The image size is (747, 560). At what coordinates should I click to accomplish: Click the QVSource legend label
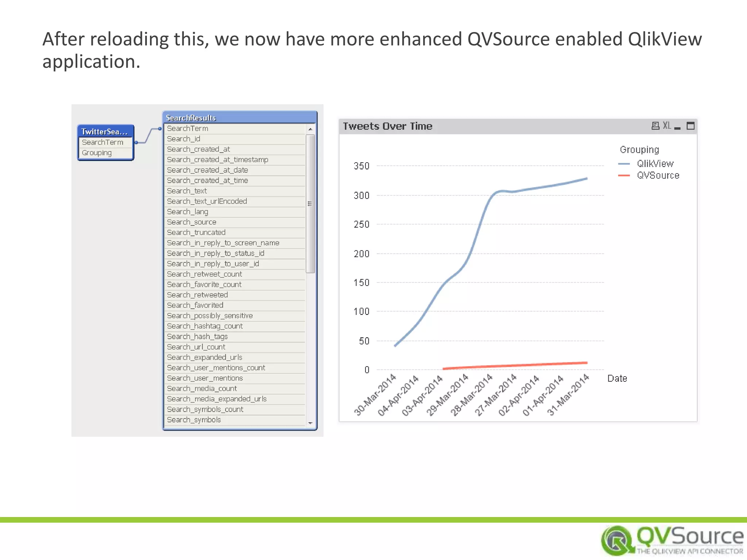658,175
